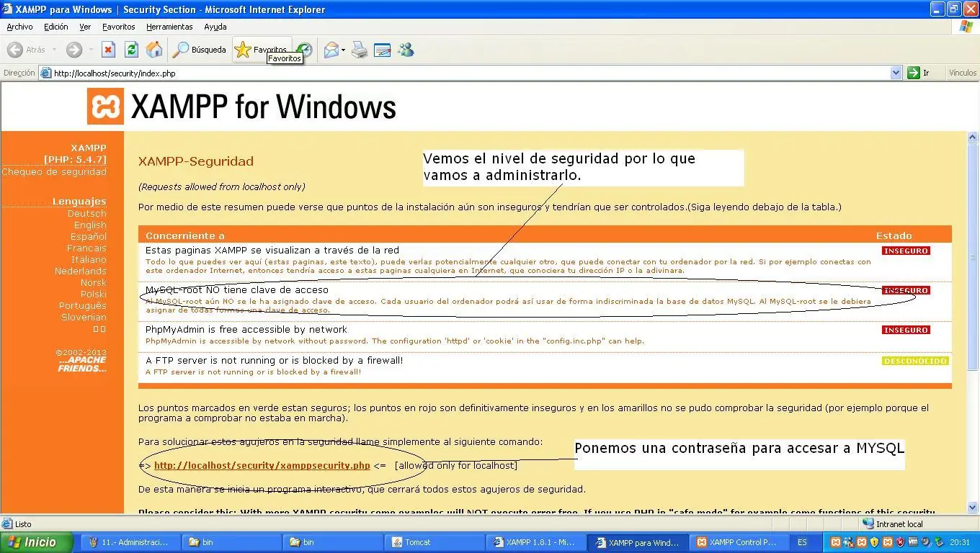
Task: Switch language to Nederlands
Action: [x=81, y=271]
